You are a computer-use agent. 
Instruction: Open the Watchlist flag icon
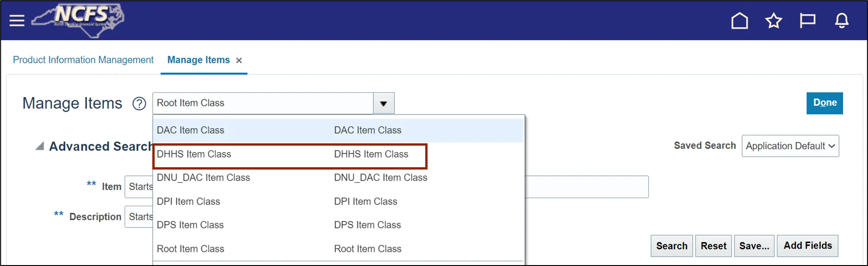pyautogui.click(x=807, y=21)
